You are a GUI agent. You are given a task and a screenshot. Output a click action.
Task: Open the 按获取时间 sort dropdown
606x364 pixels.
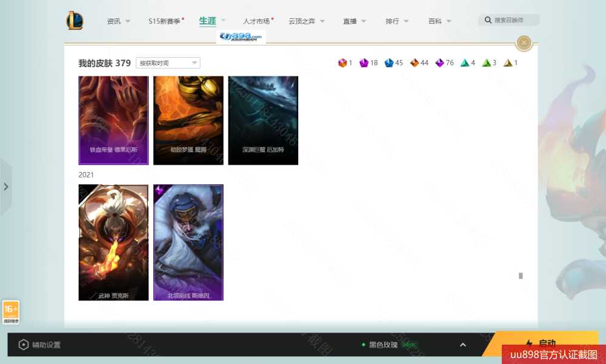point(168,63)
